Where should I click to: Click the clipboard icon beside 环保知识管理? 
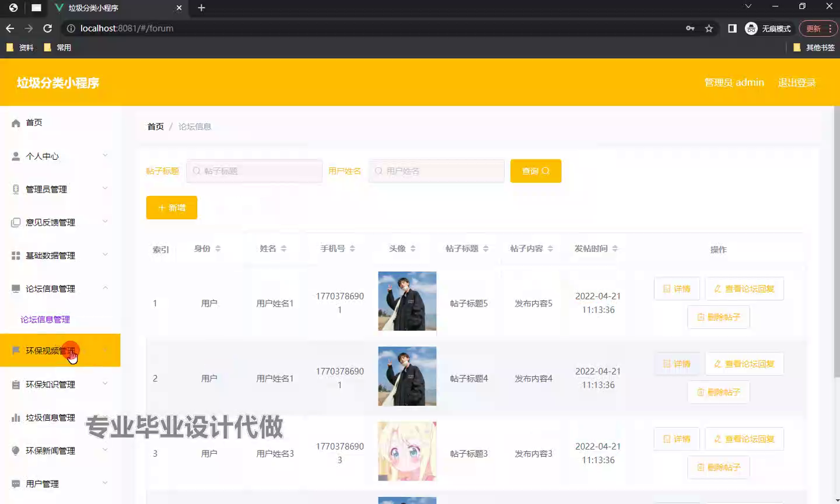click(16, 384)
